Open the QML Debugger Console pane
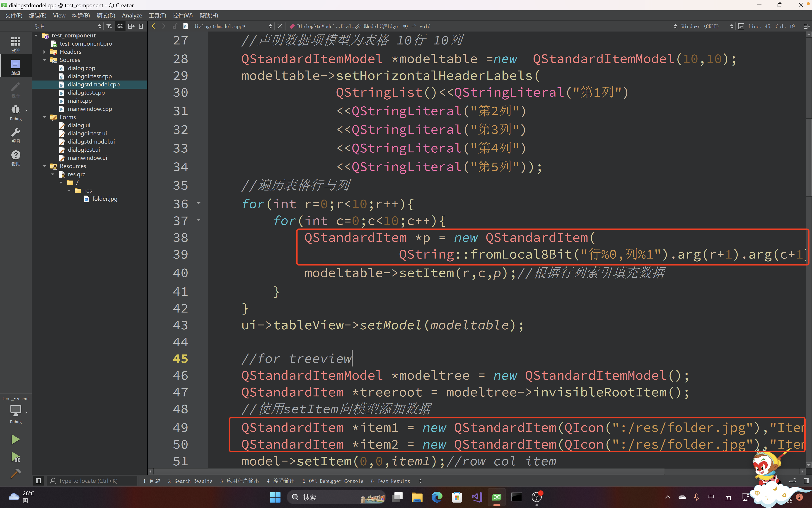 (333, 481)
